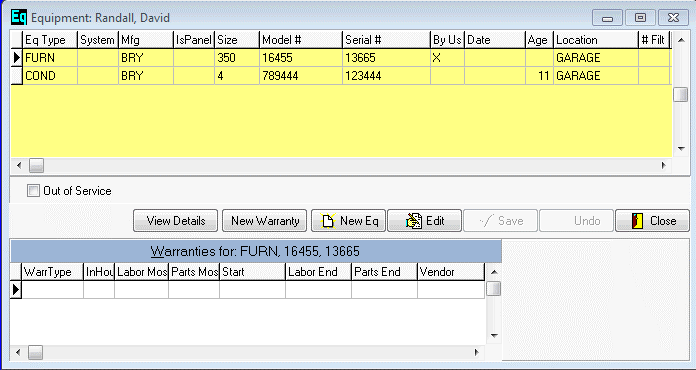Image resolution: width=696 pixels, height=370 pixels.
Task: Click equipment grid scroll down arrow
Action: (680, 149)
